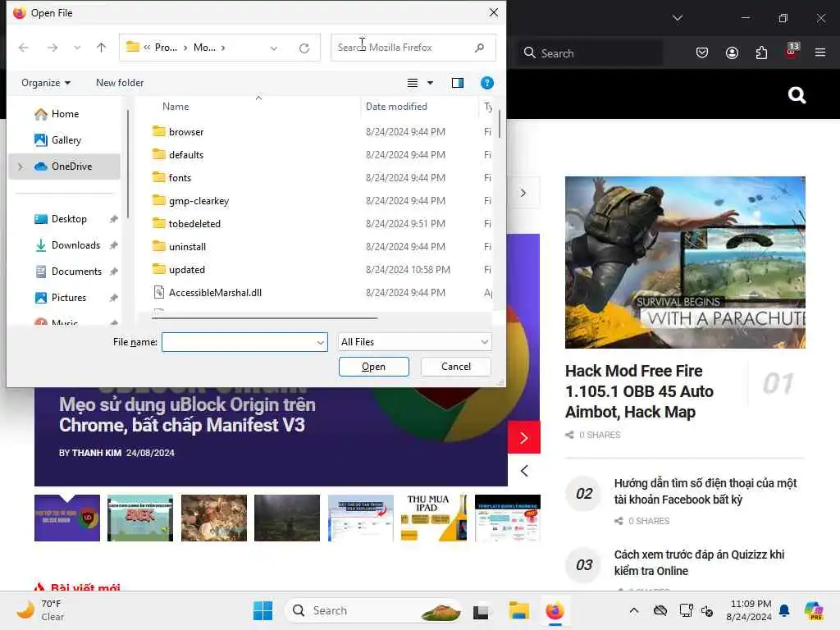The image size is (840, 630).
Task: Open Pictures quick access location
Action: (x=69, y=298)
